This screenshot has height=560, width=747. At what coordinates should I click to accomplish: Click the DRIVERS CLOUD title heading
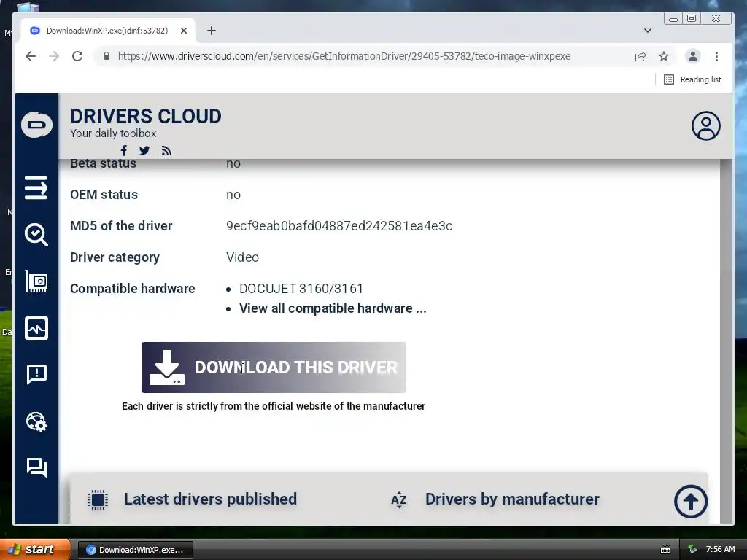point(146,117)
